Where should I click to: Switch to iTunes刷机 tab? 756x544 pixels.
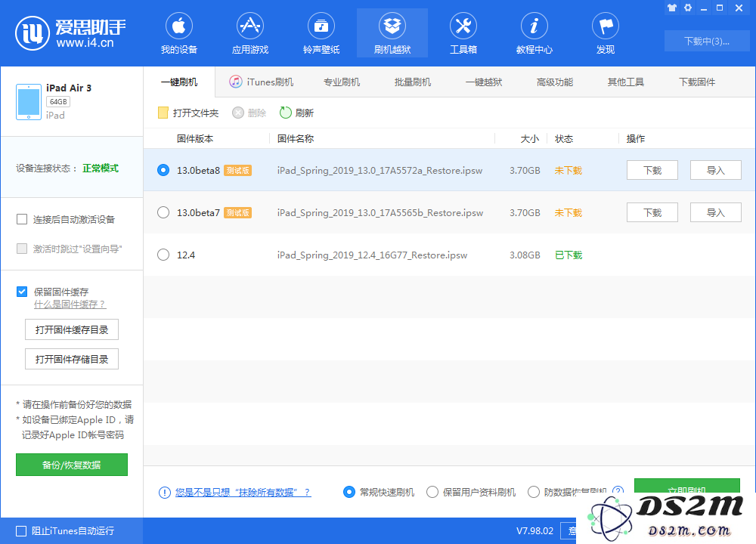pyautogui.click(x=262, y=82)
